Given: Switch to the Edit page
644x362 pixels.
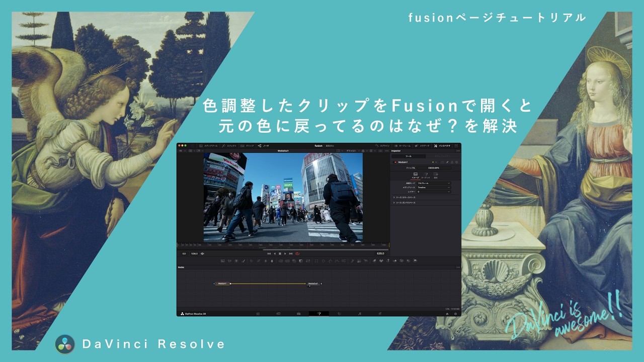Looking at the screenshot, I should click(x=298, y=313).
